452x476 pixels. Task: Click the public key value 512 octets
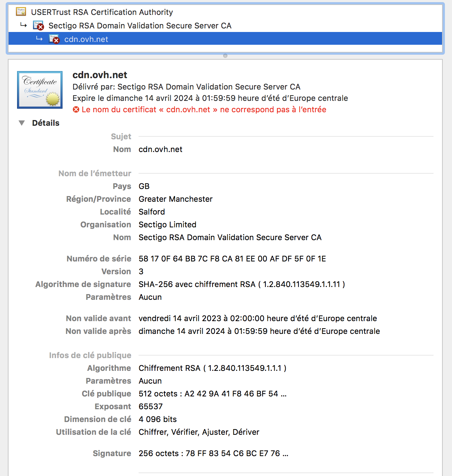(212, 394)
